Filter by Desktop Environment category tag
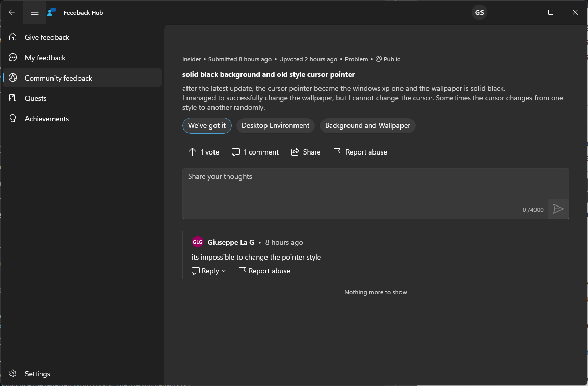588x386 pixels. click(276, 125)
